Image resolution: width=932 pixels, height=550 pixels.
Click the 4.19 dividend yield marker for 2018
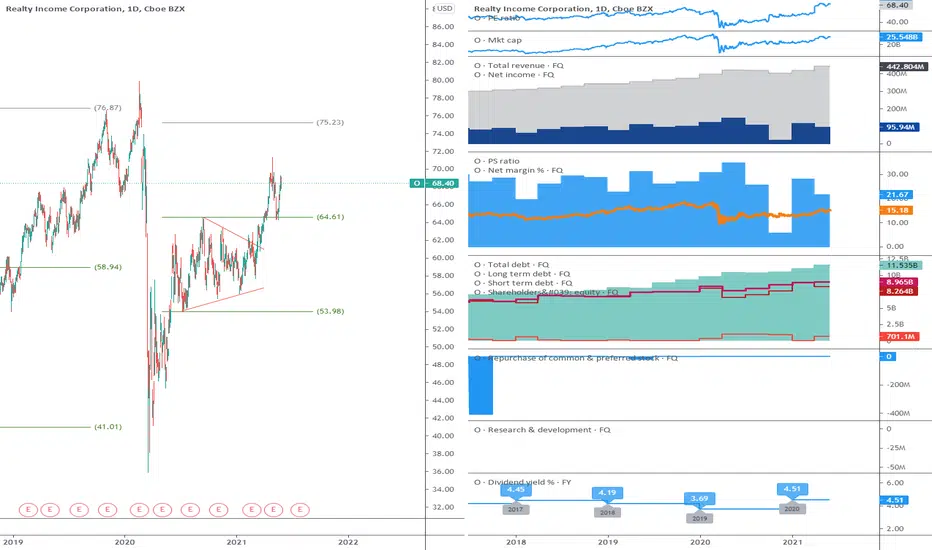click(x=607, y=493)
